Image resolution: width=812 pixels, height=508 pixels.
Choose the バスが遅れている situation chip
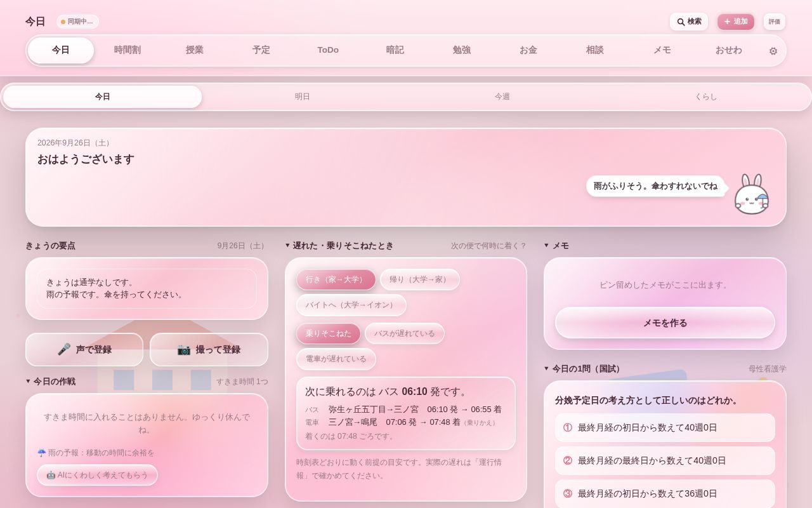click(404, 333)
